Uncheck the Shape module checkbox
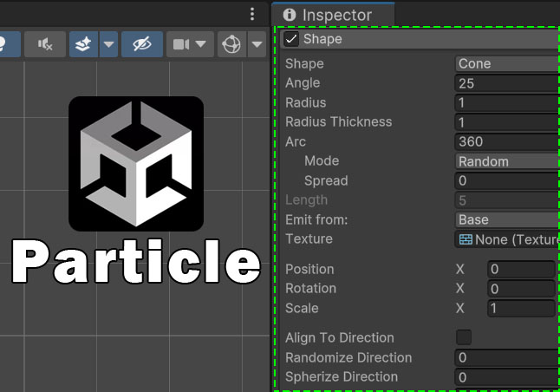560x392 pixels. point(291,39)
